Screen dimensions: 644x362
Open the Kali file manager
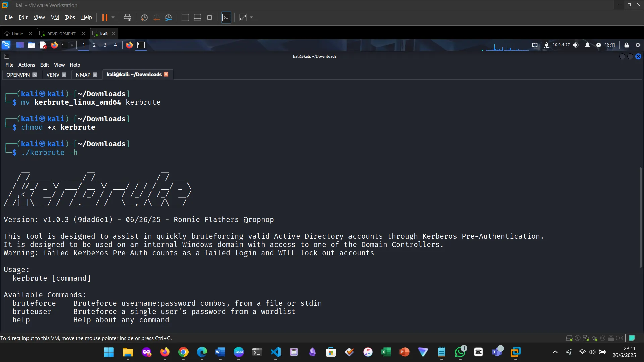pyautogui.click(x=31, y=45)
